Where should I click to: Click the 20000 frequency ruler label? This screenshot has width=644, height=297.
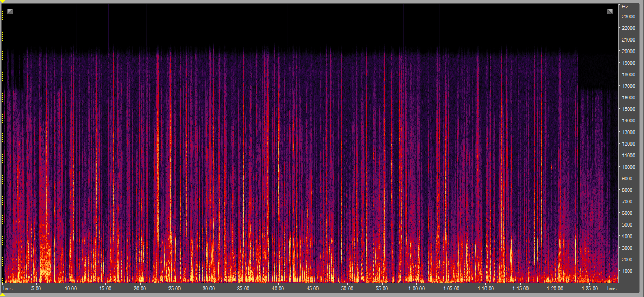coord(628,52)
